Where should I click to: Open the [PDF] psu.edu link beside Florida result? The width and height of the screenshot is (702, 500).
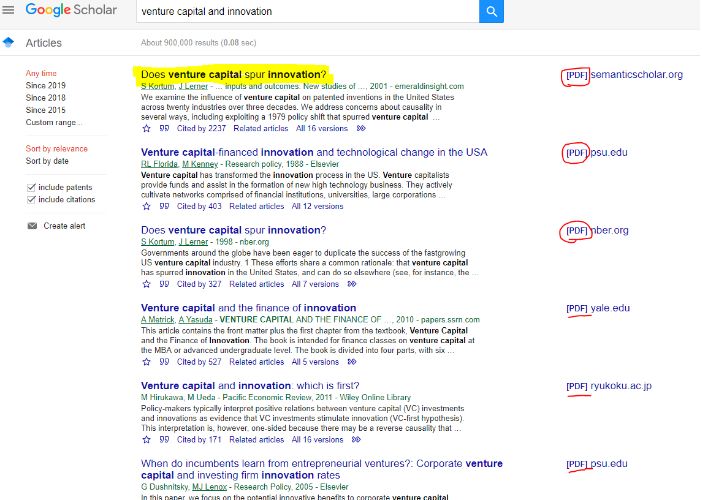tap(596, 153)
